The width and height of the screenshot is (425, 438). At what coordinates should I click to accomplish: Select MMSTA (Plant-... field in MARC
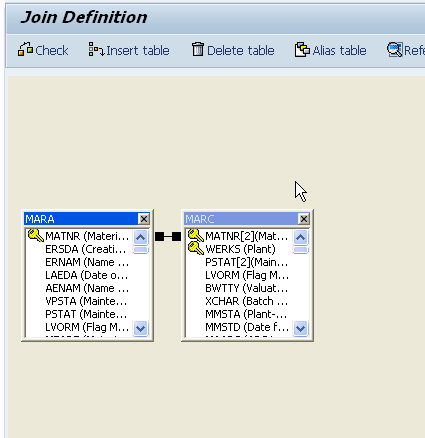246,314
